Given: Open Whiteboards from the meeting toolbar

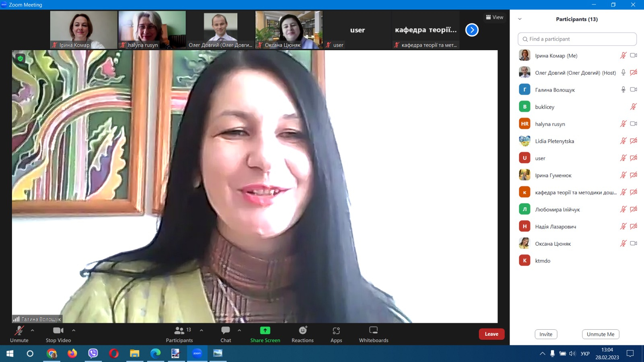Looking at the screenshot, I should click(x=373, y=330).
